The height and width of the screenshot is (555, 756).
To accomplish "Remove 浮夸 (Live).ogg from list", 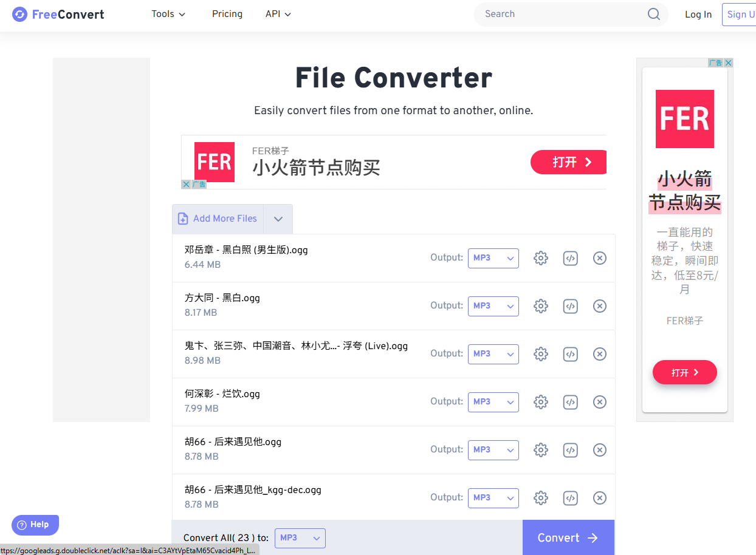I will 600,354.
